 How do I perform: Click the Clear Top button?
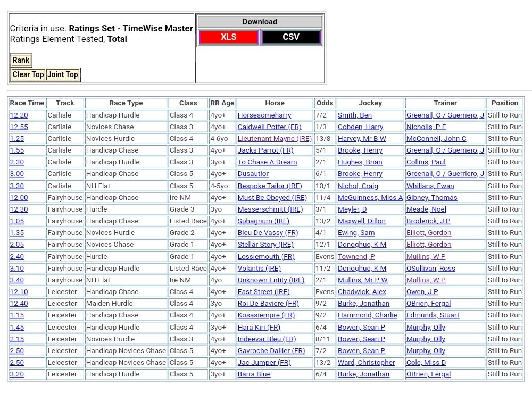28,74
